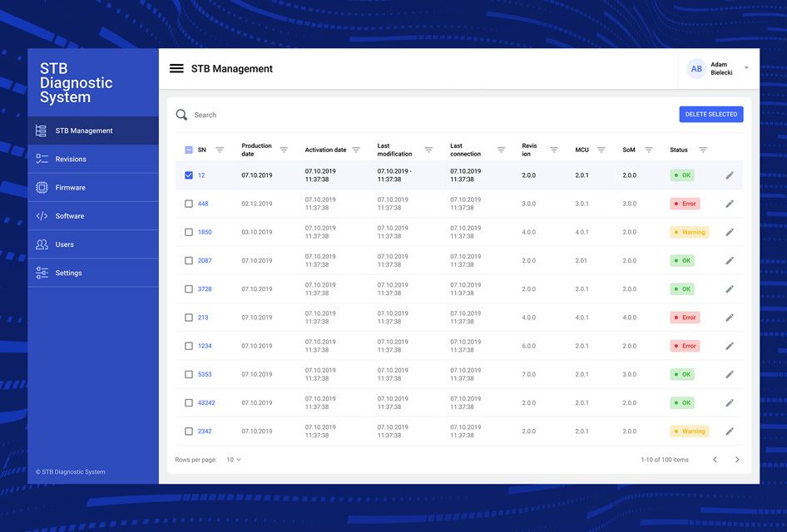Toggle the select-all header checkbox
This screenshot has width=787, height=532.
tap(189, 150)
